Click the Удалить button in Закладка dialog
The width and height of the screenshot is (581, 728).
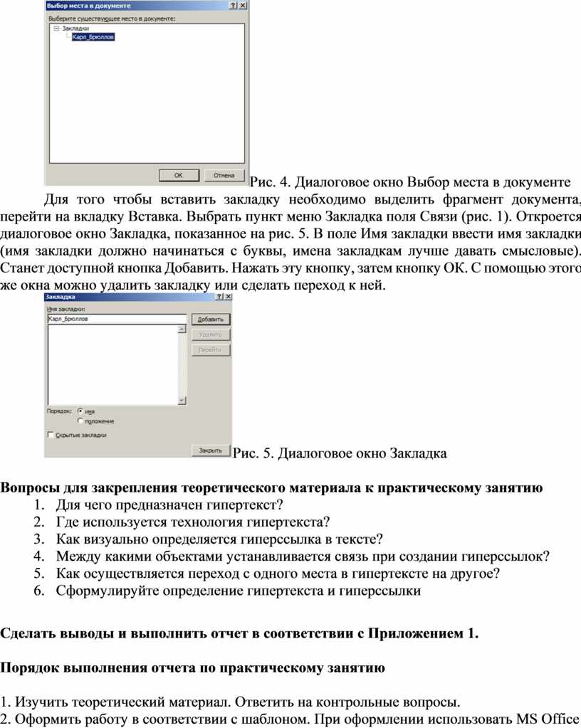point(211,334)
